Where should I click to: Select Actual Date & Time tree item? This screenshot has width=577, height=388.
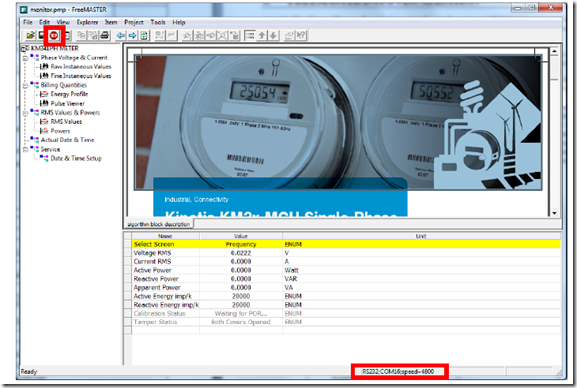point(67,140)
